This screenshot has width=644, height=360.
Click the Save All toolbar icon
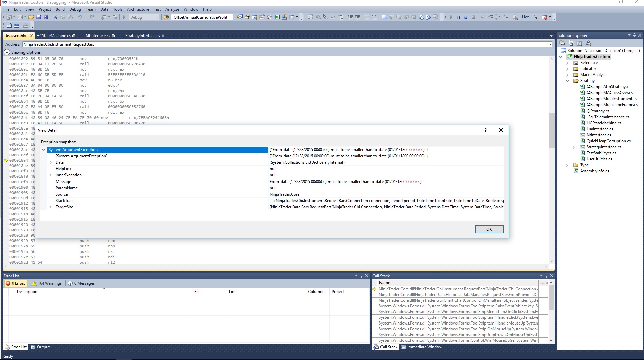tap(46, 17)
